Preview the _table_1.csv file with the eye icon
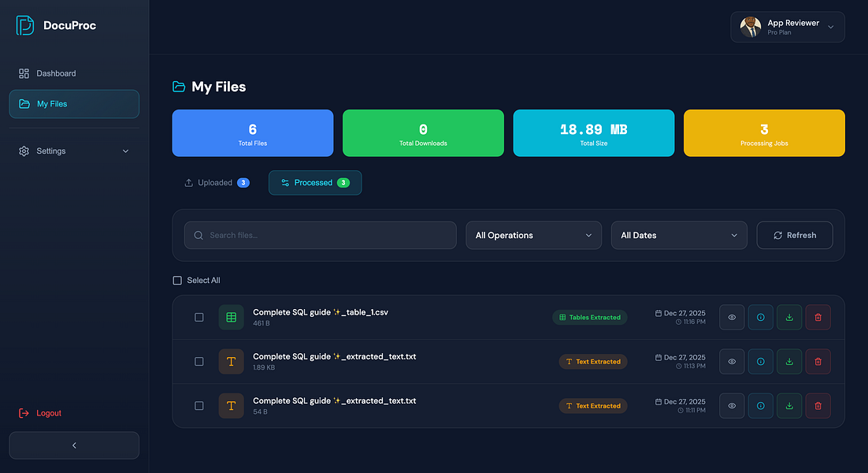This screenshot has height=473, width=868. click(x=732, y=318)
